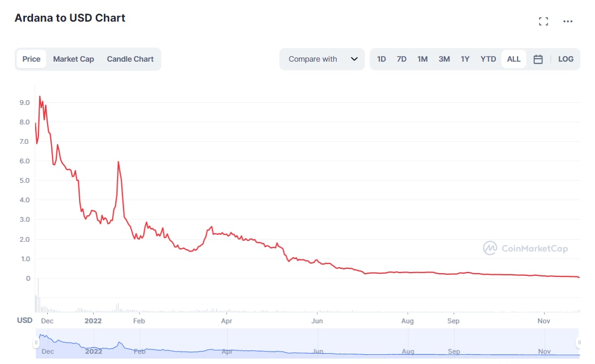The height and width of the screenshot is (364, 595).
Task: Click the right range slider handle
Action: [x=579, y=342]
